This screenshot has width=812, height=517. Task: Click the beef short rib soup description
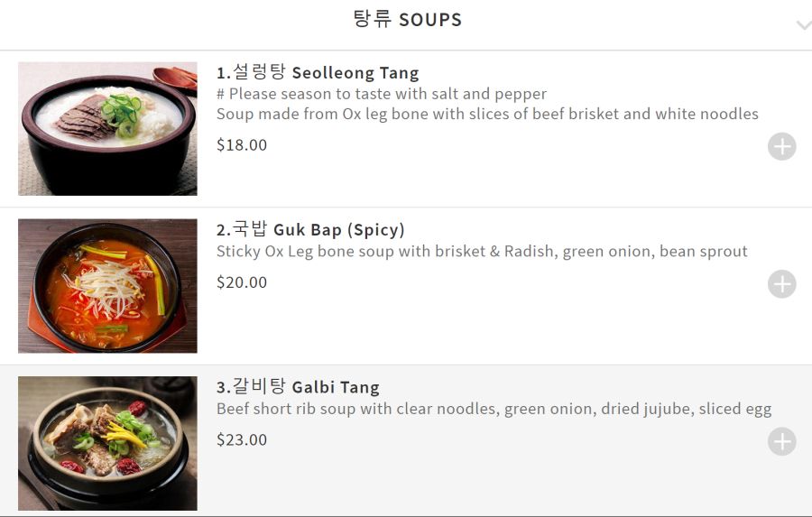tap(494, 409)
